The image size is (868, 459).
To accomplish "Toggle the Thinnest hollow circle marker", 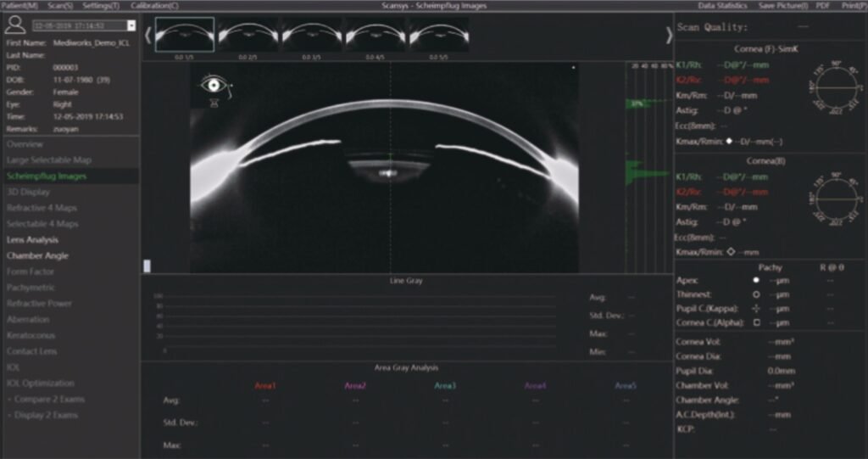I will 755,294.
